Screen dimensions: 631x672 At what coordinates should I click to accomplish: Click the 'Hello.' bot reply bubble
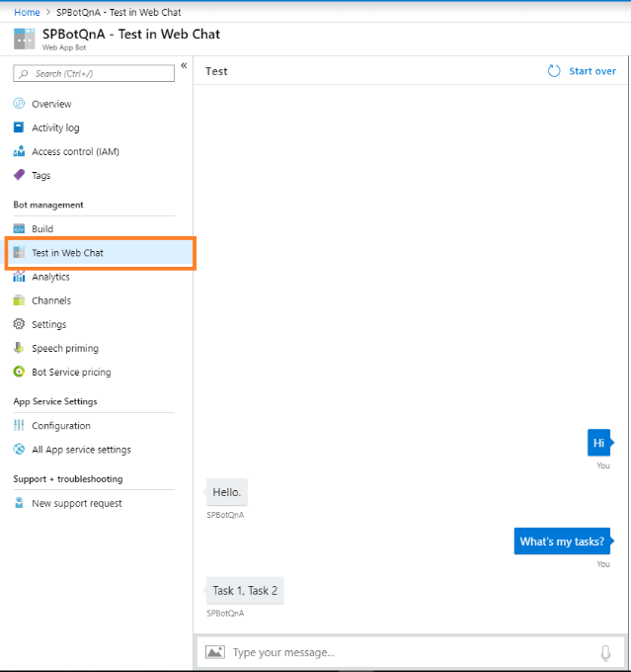pyautogui.click(x=226, y=492)
